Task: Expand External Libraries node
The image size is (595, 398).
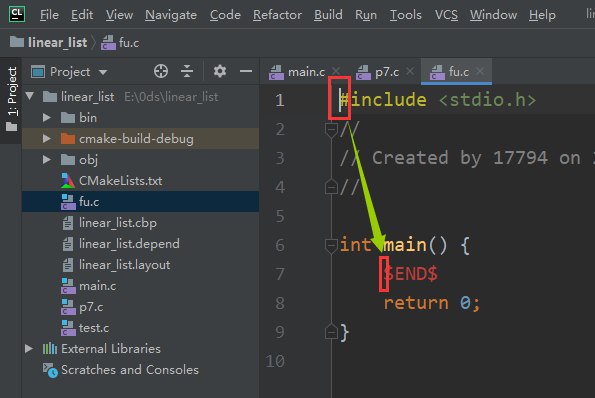Action: pyautogui.click(x=29, y=348)
